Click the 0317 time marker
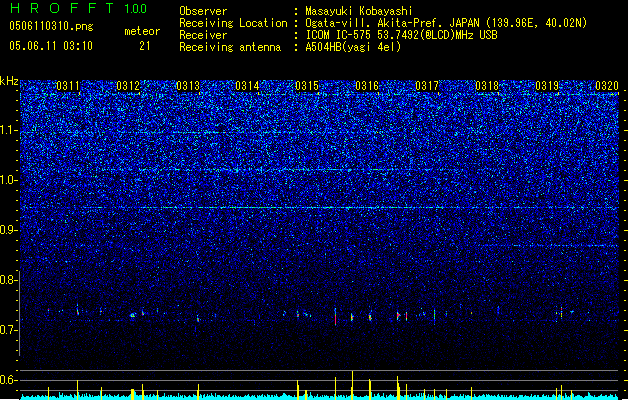629x400 pixels. (427, 86)
